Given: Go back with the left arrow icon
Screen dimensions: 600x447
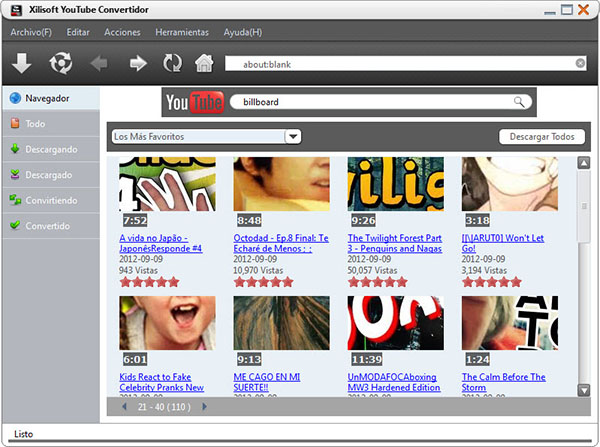Looking at the screenshot, I should [x=99, y=63].
